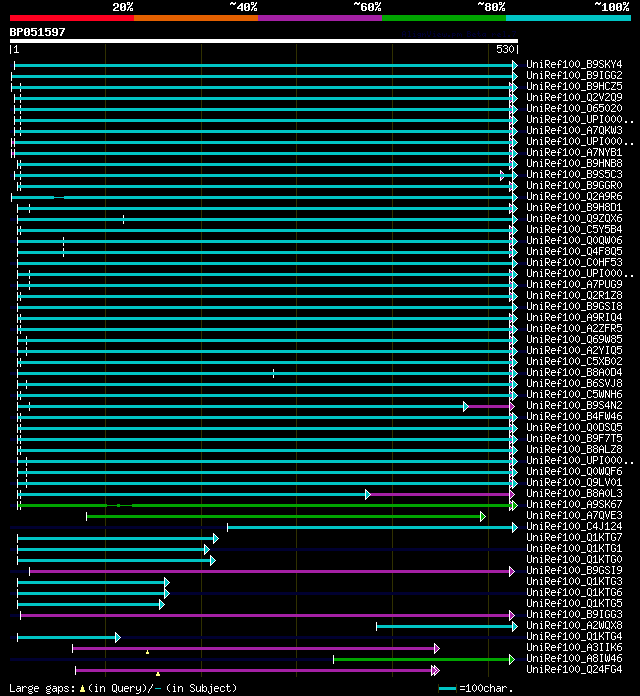Image resolution: width=640 pixels, height=696 pixels.
Task: Click the 100char scale bar legend
Action: 476,688
